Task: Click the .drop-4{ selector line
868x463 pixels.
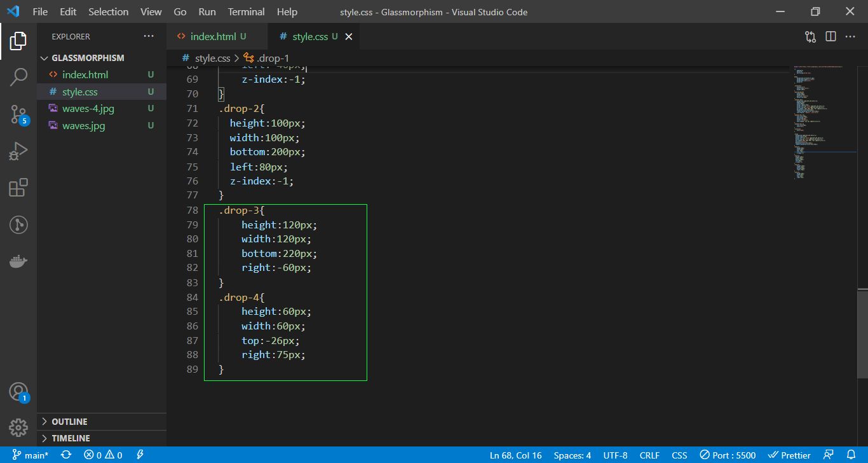Action: click(x=241, y=297)
